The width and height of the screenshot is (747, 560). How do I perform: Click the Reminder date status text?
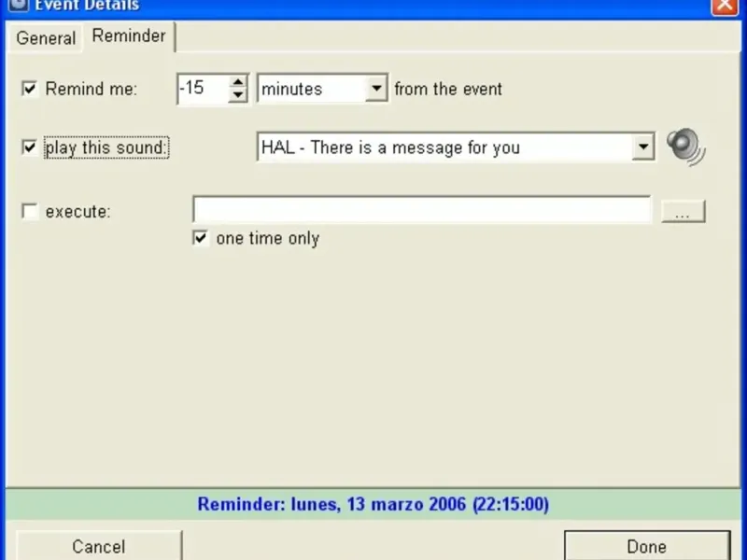[x=373, y=504]
